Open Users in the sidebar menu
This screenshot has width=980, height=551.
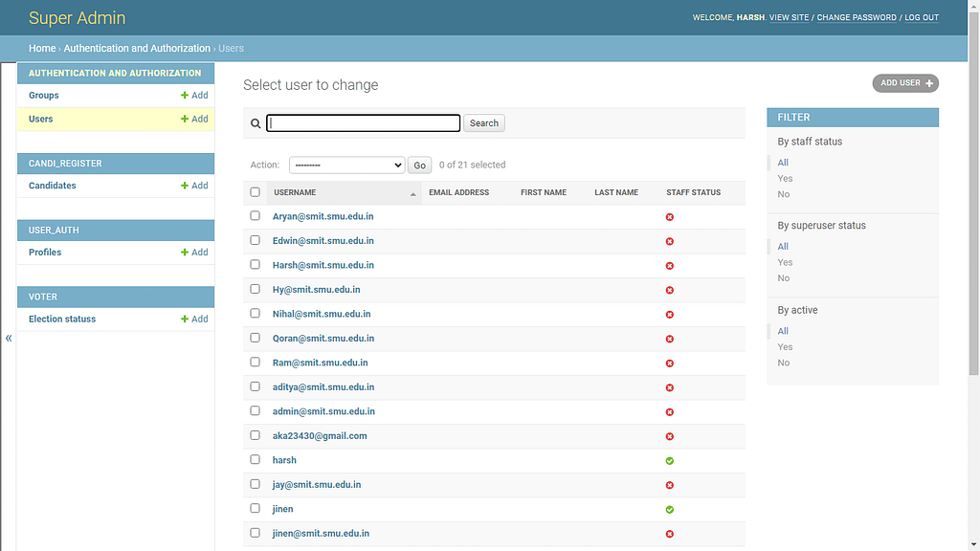click(41, 119)
